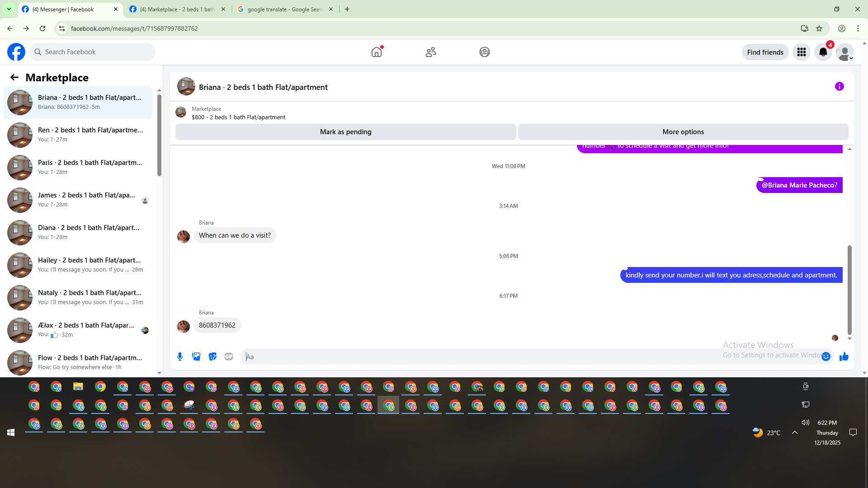The width and height of the screenshot is (868, 488).
Task: Close the google translate tab
Action: click(x=331, y=9)
